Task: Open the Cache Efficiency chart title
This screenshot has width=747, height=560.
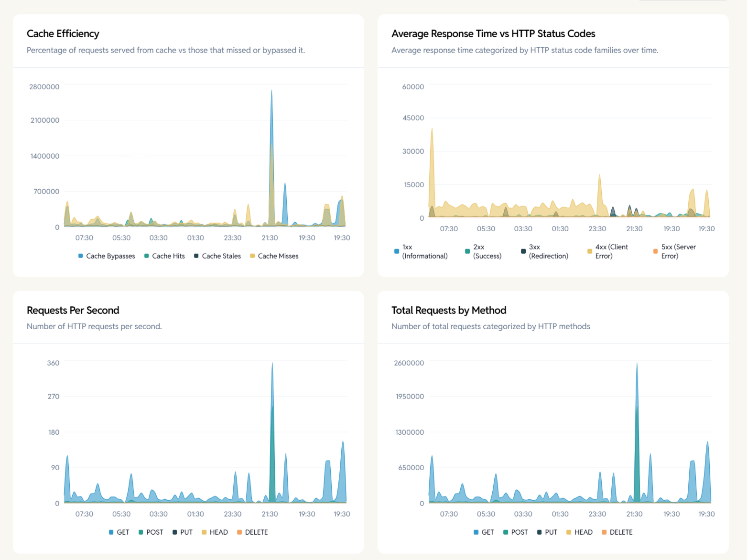Action: tap(63, 33)
